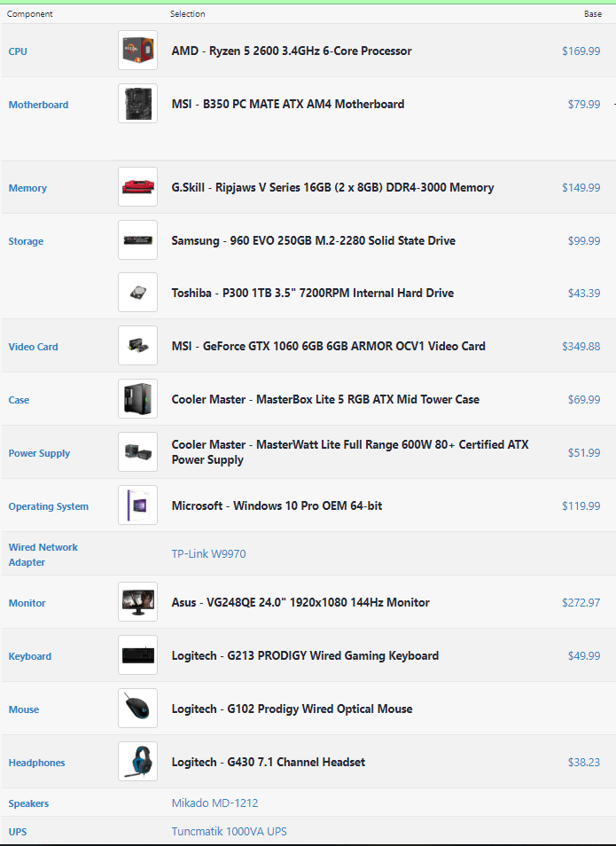Select the $51.99 power supply price
This screenshot has height=846, width=616.
[583, 452]
